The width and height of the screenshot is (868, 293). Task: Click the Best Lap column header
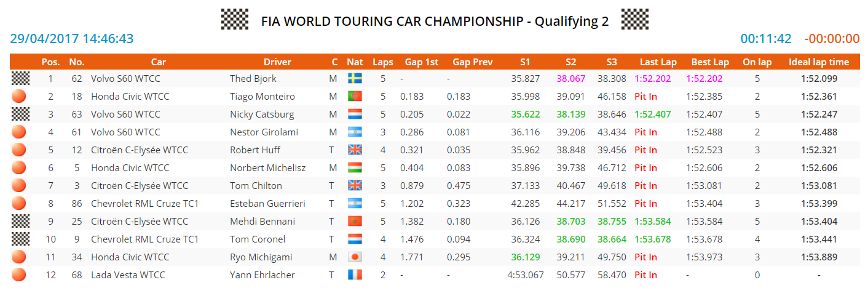click(710, 62)
